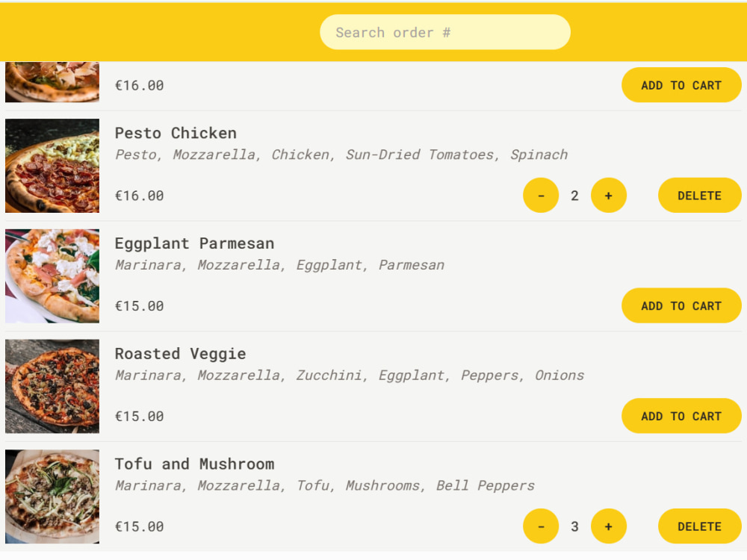Click the partially visible top pizza image
Image resolution: width=747 pixels, height=560 pixels.
(x=52, y=82)
